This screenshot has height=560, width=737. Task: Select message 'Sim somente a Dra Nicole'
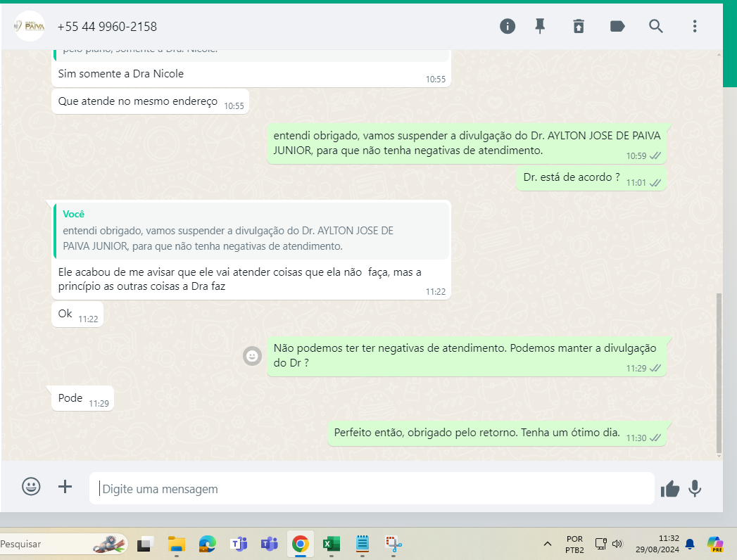coord(251,74)
